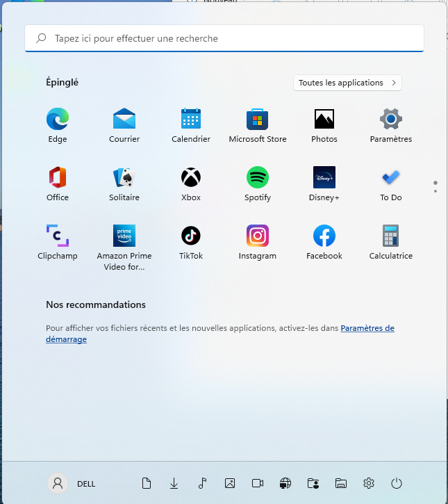The height and width of the screenshot is (504, 448).
Task: Open the File Explorer shortcut
Action: point(341,483)
